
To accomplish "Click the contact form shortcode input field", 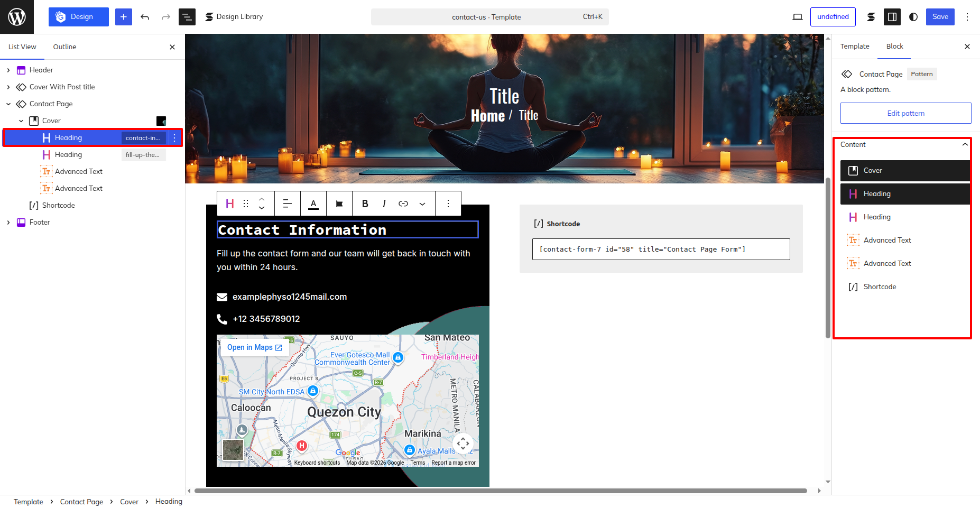I will tap(661, 249).
